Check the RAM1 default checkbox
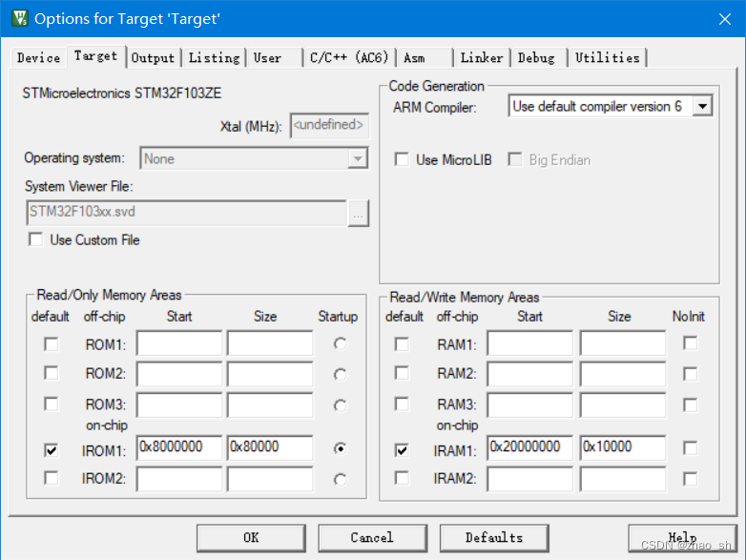The width and height of the screenshot is (746, 560). pyautogui.click(x=402, y=344)
